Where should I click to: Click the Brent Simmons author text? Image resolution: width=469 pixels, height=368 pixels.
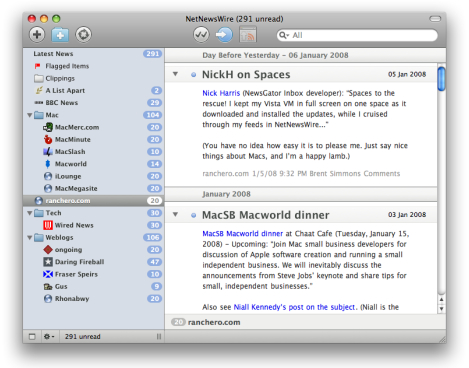click(x=335, y=173)
